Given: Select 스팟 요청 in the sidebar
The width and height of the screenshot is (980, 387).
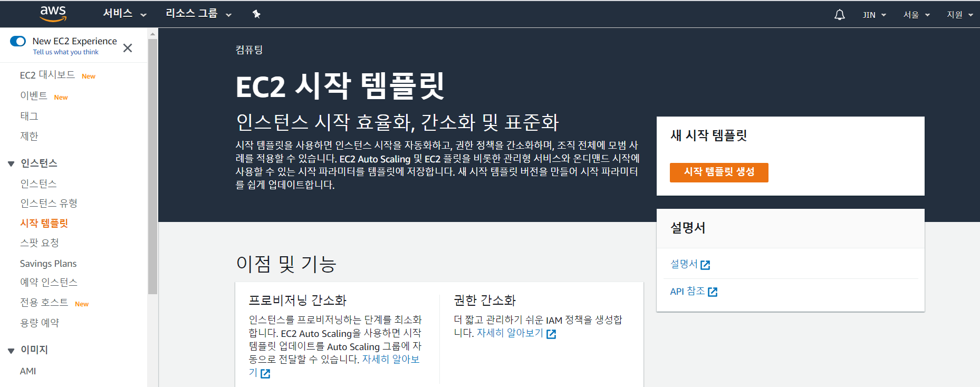Looking at the screenshot, I should click(x=40, y=243).
